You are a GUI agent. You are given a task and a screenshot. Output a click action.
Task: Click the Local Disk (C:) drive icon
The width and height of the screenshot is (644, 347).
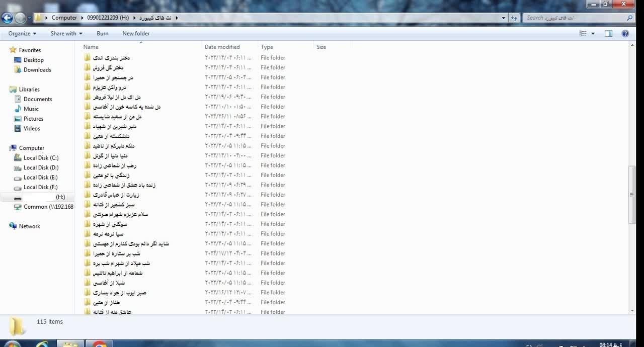(x=18, y=158)
